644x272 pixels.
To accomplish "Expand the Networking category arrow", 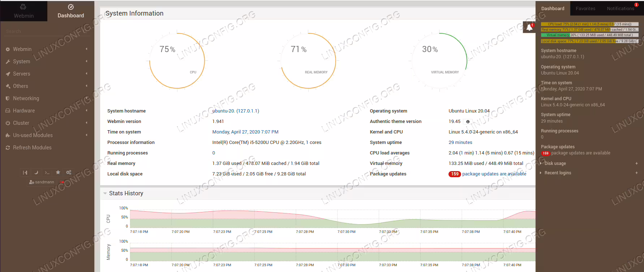I will tap(86, 98).
